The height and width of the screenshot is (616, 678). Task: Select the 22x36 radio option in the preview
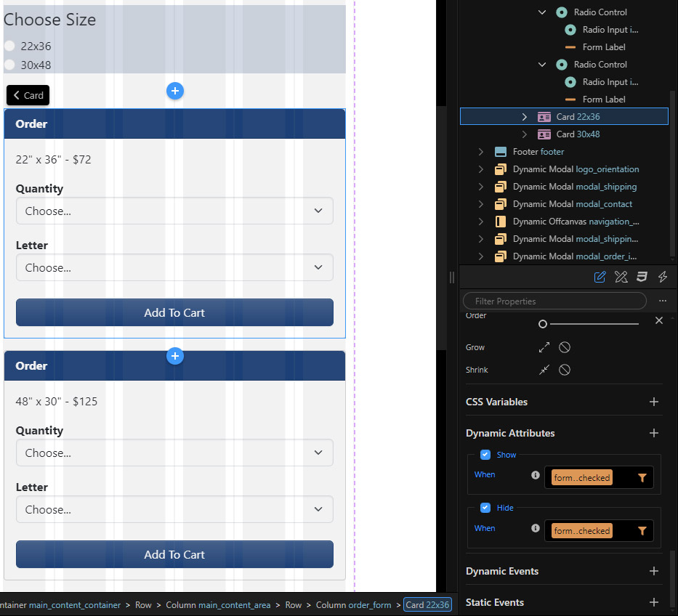tap(9, 46)
